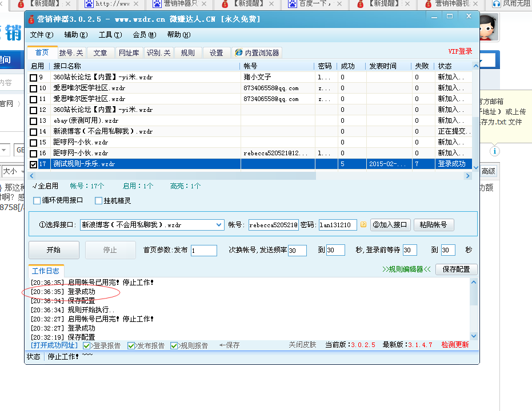
Task: Click the circular info icon on the right edge
Action: point(494,152)
